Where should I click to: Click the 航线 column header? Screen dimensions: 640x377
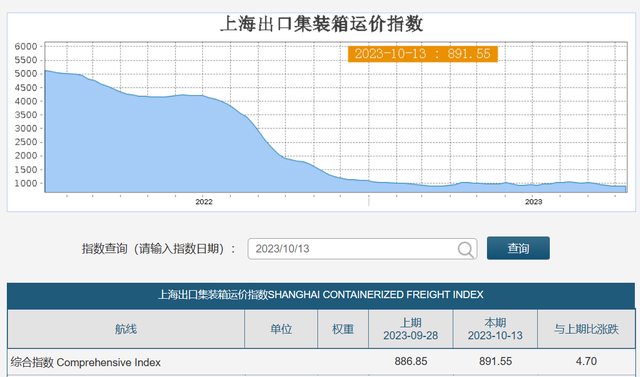126,329
